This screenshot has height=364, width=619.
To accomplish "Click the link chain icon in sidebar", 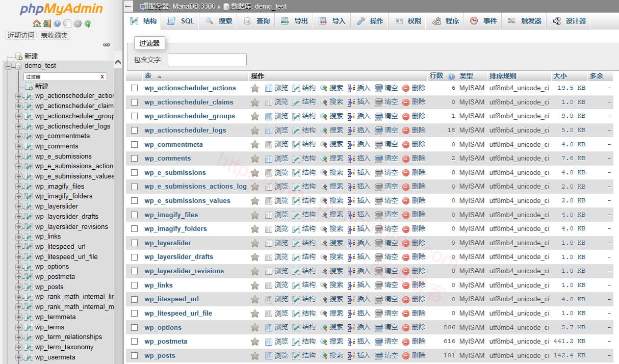I will [107, 45].
